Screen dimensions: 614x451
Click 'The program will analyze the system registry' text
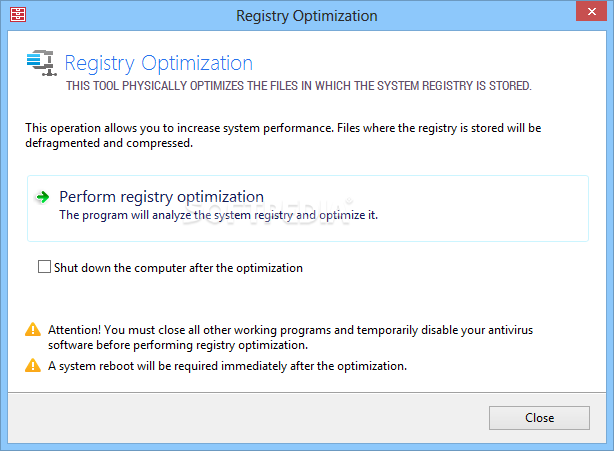[x=218, y=215]
